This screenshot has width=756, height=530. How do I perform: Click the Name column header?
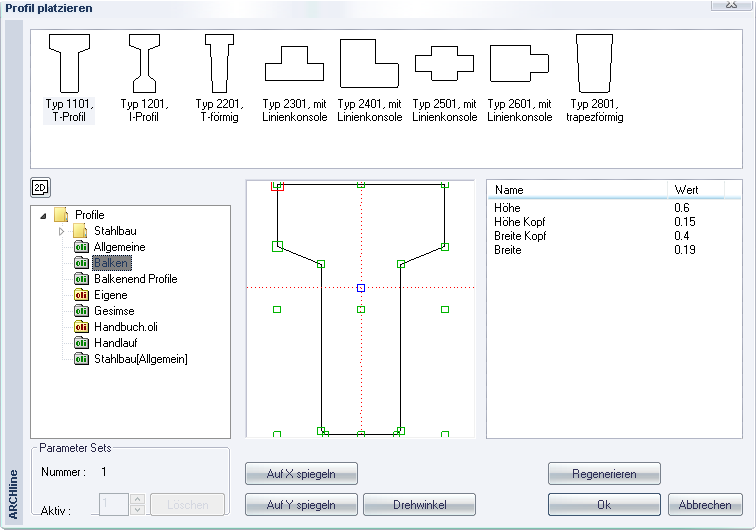[x=578, y=190]
